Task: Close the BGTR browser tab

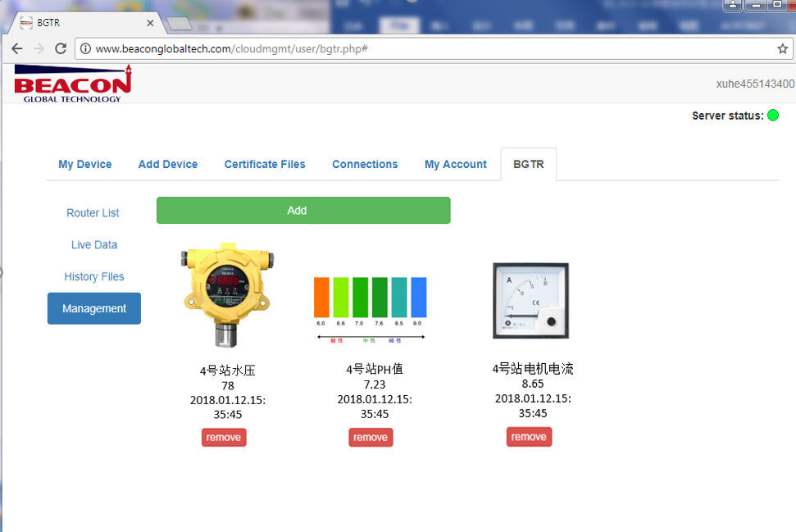Action: point(149,23)
